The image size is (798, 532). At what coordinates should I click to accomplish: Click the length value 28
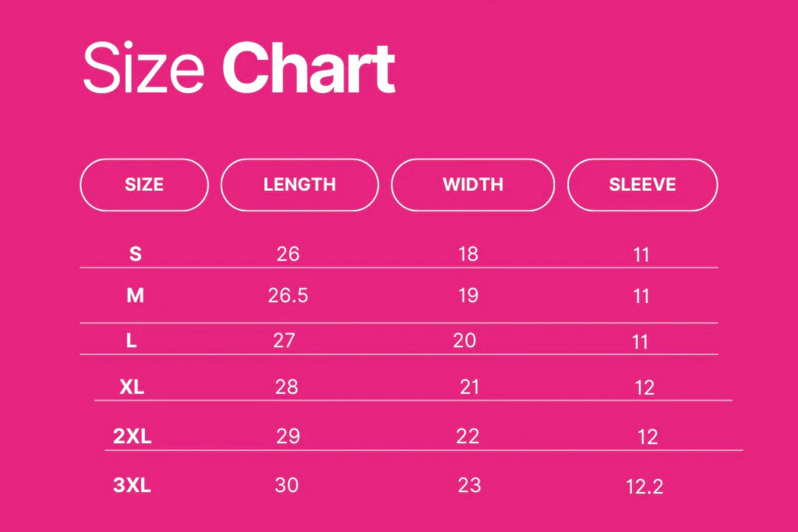(287, 387)
